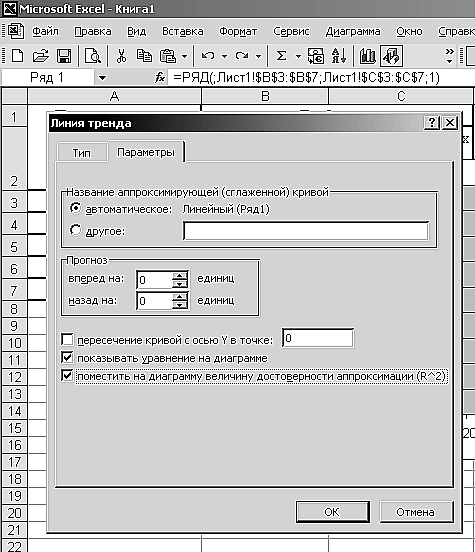Open Print Preview from toolbar
This screenshot has width=475, height=552.
pyautogui.click(x=93, y=56)
